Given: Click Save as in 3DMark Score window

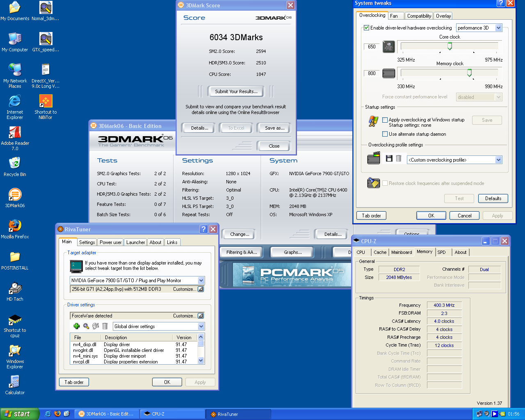Looking at the screenshot, I should pos(274,128).
